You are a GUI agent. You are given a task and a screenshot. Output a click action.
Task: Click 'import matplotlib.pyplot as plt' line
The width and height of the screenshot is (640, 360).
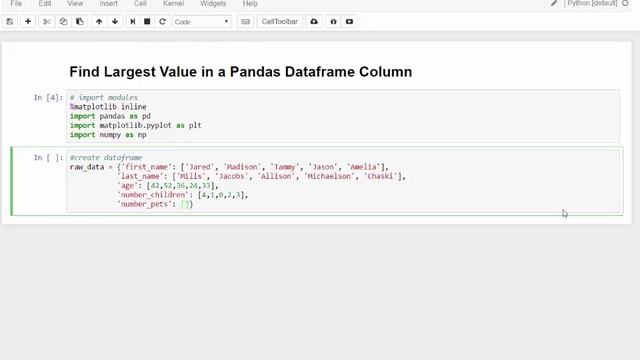(136, 126)
